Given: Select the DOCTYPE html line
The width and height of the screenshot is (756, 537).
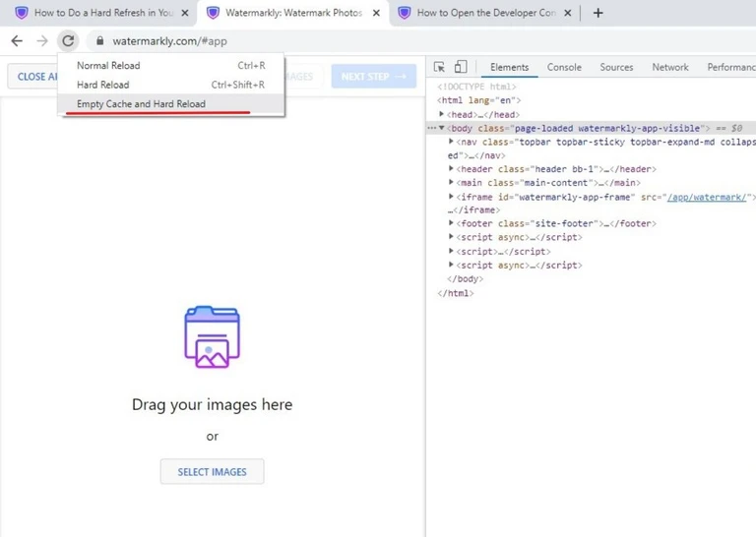Looking at the screenshot, I should point(476,87).
